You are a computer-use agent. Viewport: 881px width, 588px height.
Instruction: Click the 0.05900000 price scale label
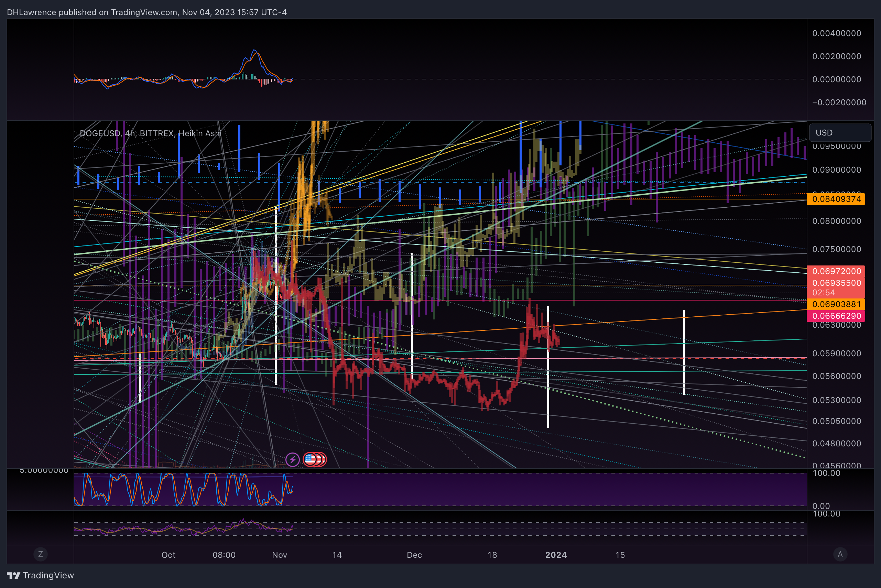(837, 353)
